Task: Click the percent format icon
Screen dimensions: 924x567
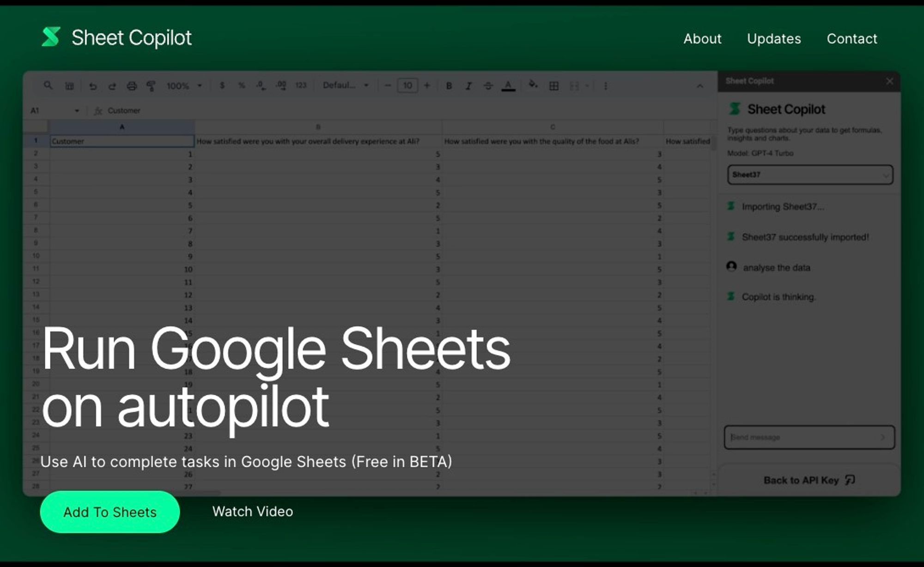Action: click(x=241, y=85)
